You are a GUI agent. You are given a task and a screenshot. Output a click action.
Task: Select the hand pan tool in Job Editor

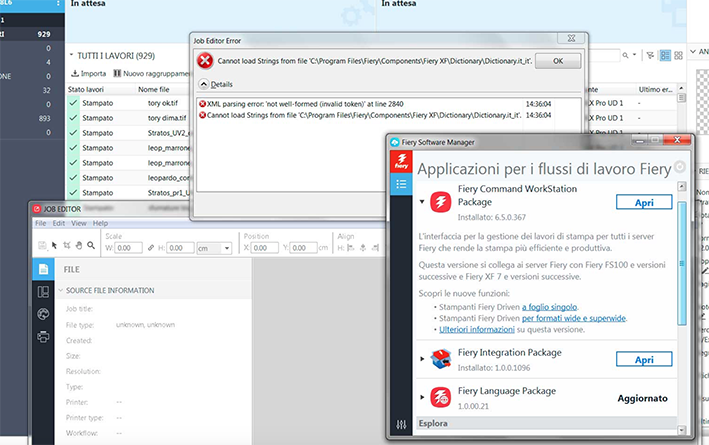click(79, 245)
